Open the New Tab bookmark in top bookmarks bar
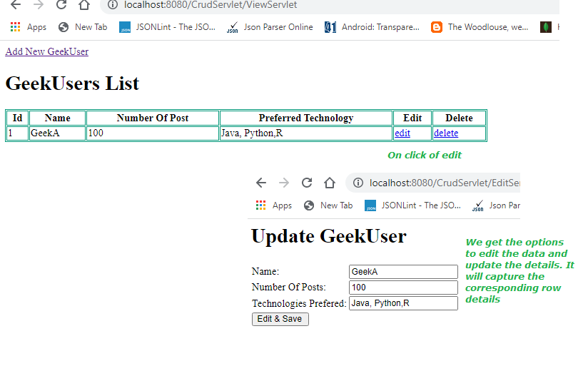Viewport: 588px width, 371px height. [83, 27]
